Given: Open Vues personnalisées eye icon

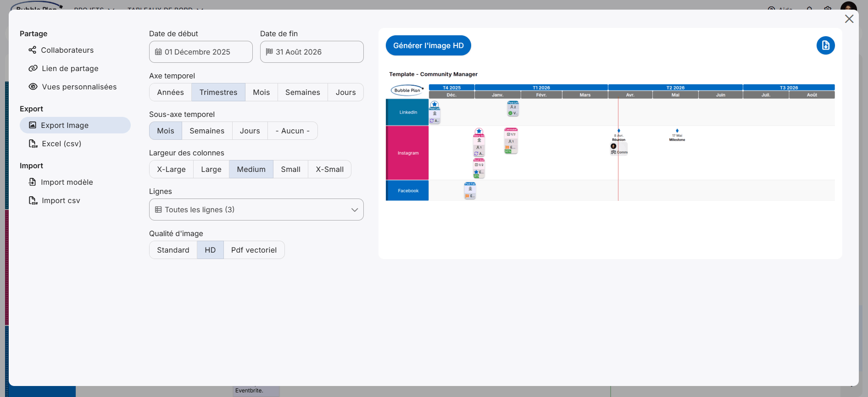Looking at the screenshot, I should (33, 87).
